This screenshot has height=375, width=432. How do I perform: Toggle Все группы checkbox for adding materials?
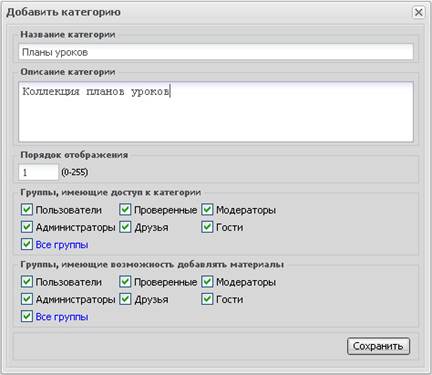pos(27,316)
